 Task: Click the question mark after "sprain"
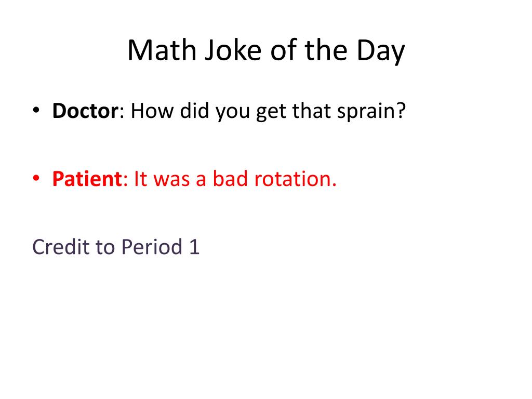[400, 111]
